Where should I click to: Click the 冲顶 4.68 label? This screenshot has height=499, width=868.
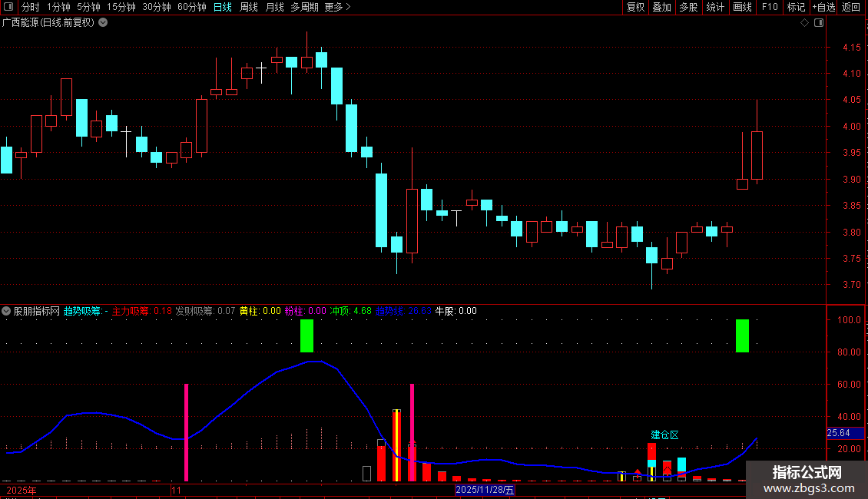351,311
